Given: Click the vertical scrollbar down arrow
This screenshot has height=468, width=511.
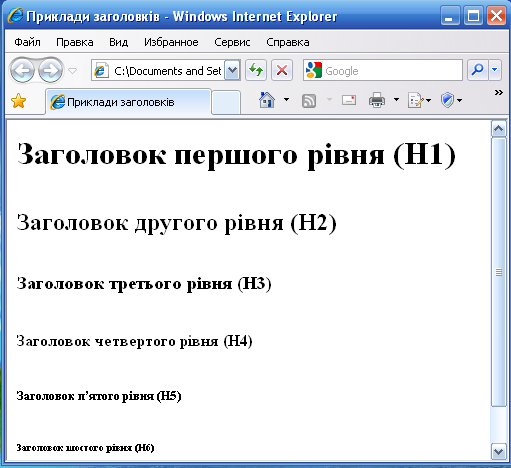Looking at the screenshot, I should coord(499,452).
